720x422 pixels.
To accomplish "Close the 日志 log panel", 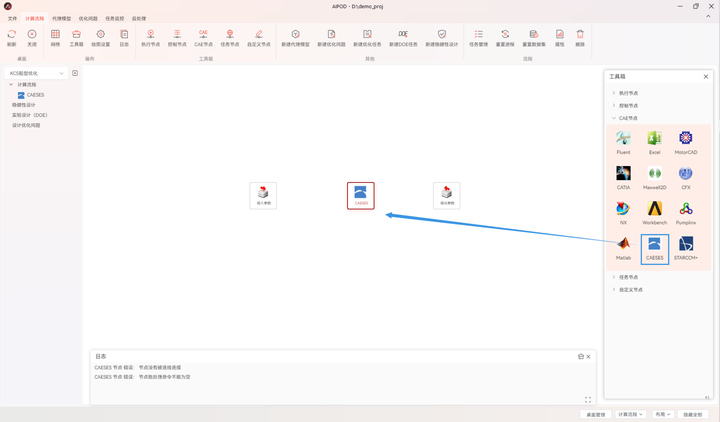I will click(588, 356).
